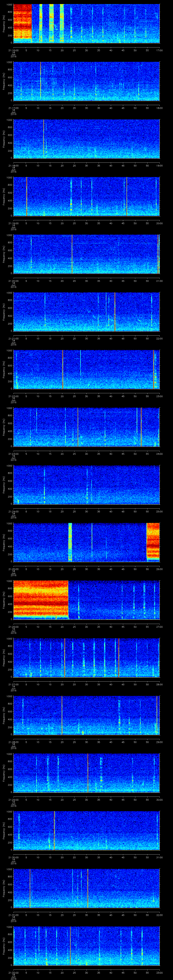This screenshot has height=980, width=173.
Task: Click the spectrogram panel starting at 21:18:00
Action: 86,139
